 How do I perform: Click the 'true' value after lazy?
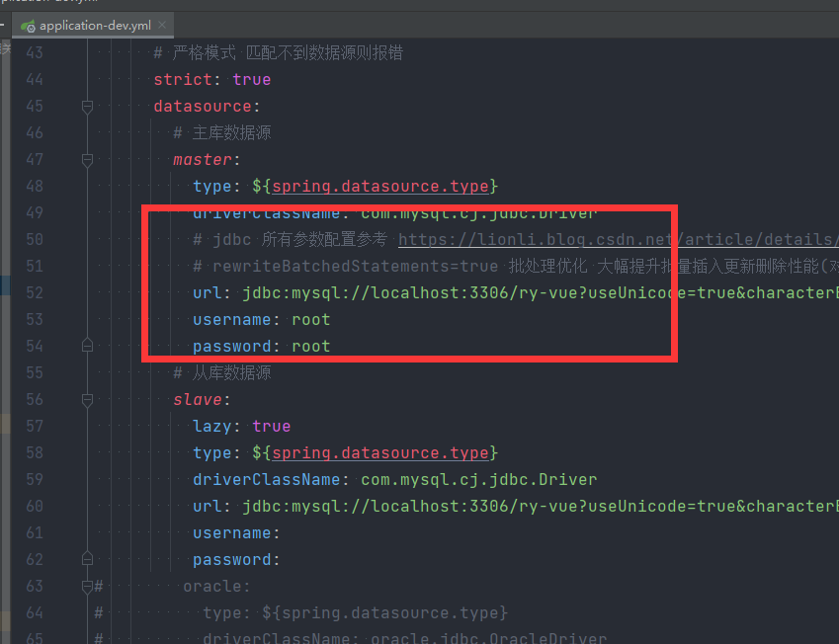pyautogui.click(x=272, y=427)
